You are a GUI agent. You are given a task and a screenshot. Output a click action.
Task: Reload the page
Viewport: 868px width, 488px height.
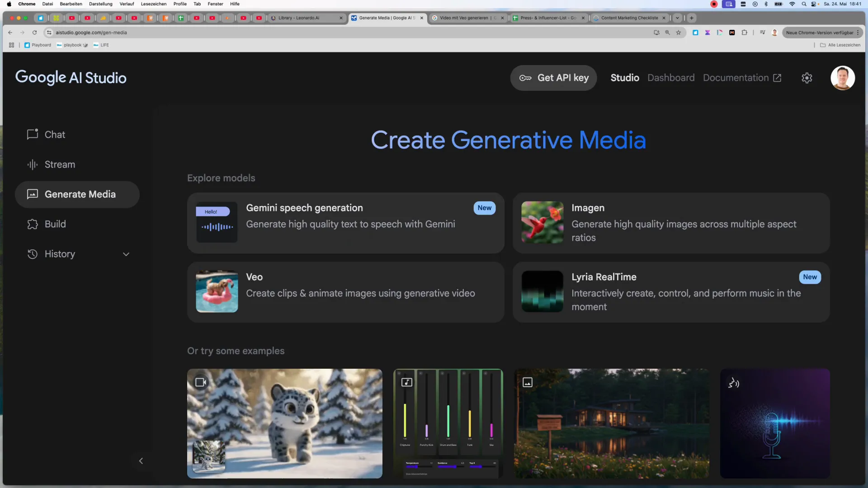[x=34, y=33]
